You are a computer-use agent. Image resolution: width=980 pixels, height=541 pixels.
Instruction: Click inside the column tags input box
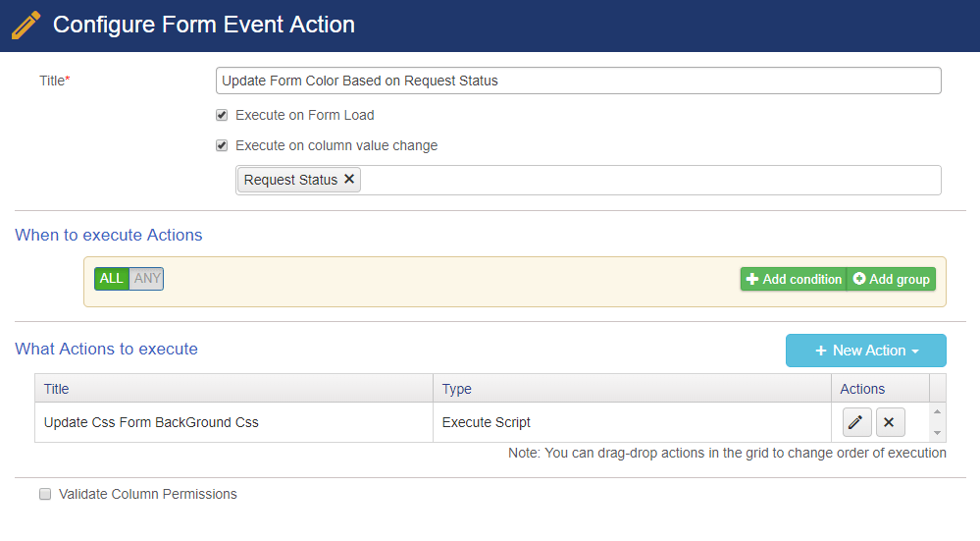pos(650,180)
